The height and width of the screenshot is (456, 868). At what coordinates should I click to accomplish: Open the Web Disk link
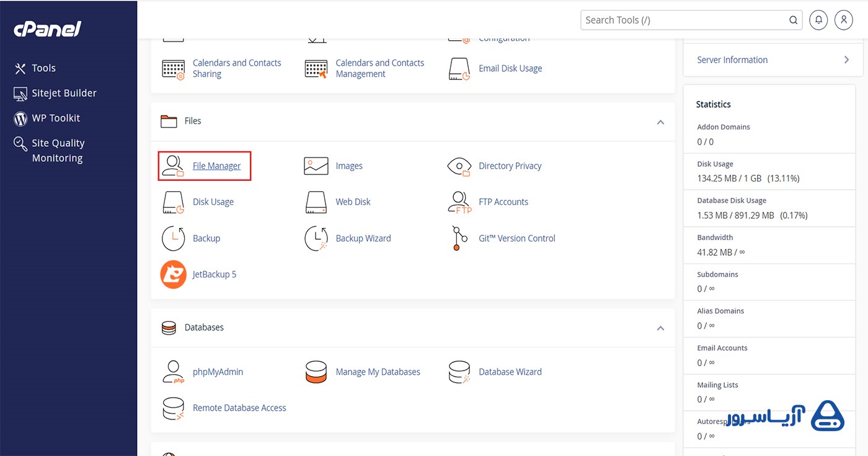coord(353,202)
